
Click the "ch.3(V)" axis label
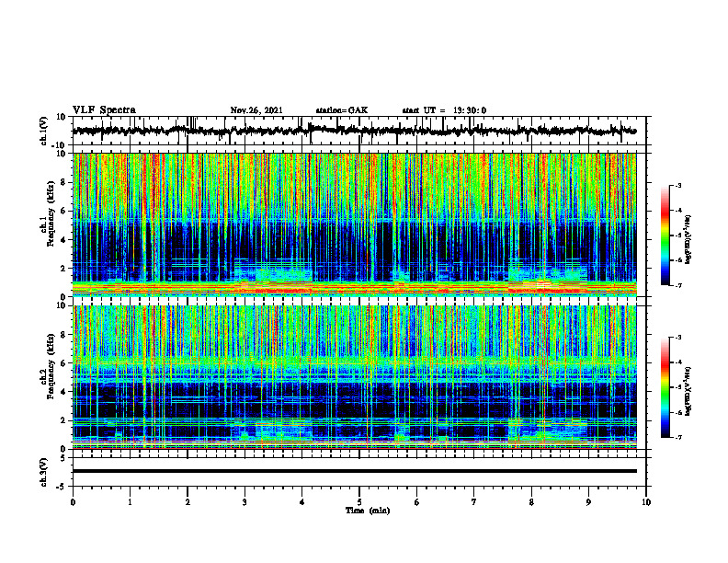click(x=44, y=472)
